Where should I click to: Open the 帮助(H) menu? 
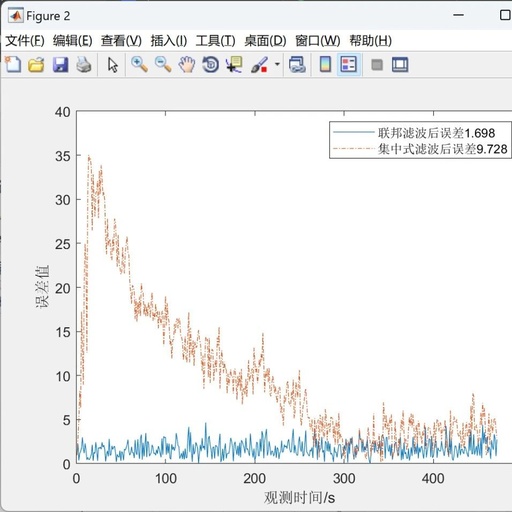[370, 41]
